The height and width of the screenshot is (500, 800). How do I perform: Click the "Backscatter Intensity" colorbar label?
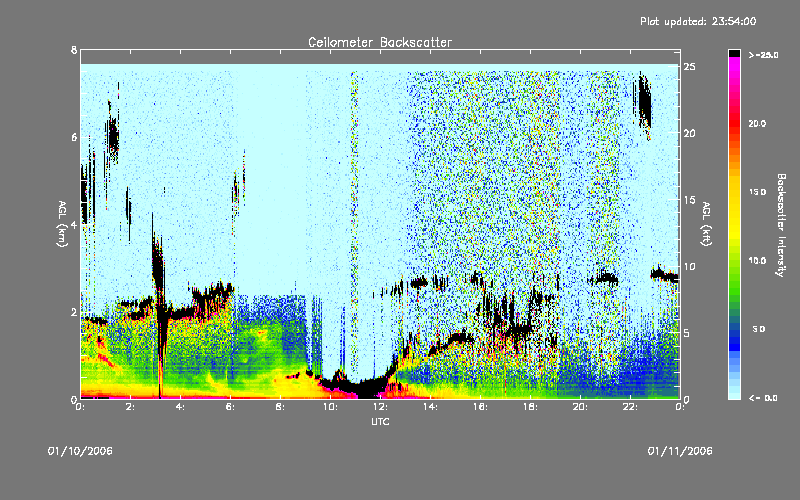pyautogui.click(x=781, y=225)
